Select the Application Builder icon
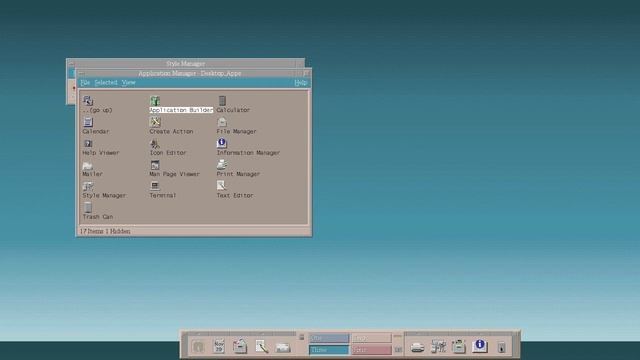This screenshot has width=640, height=360. (x=155, y=100)
